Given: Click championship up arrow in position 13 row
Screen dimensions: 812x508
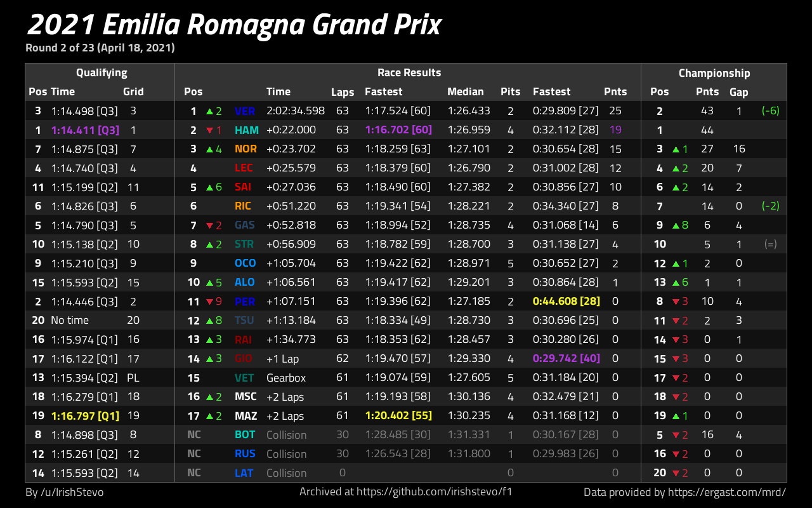Looking at the screenshot, I should [x=676, y=283].
